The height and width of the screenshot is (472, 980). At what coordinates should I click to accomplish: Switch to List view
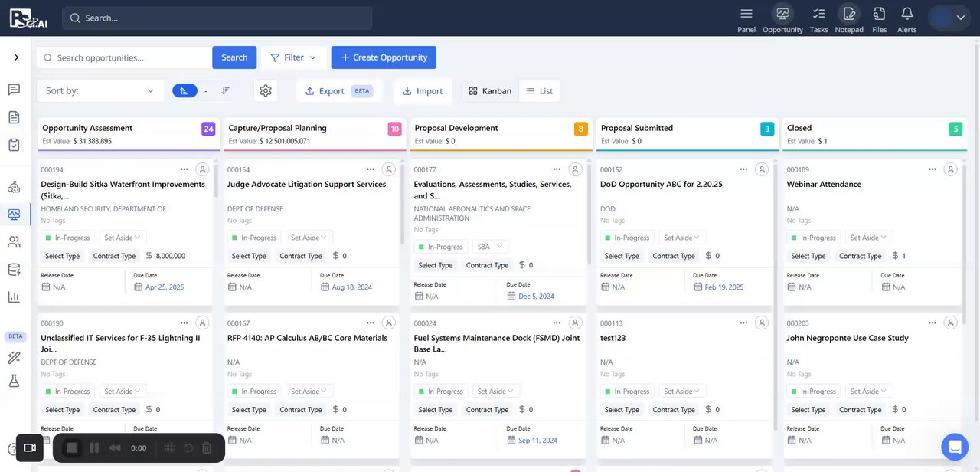539,90
